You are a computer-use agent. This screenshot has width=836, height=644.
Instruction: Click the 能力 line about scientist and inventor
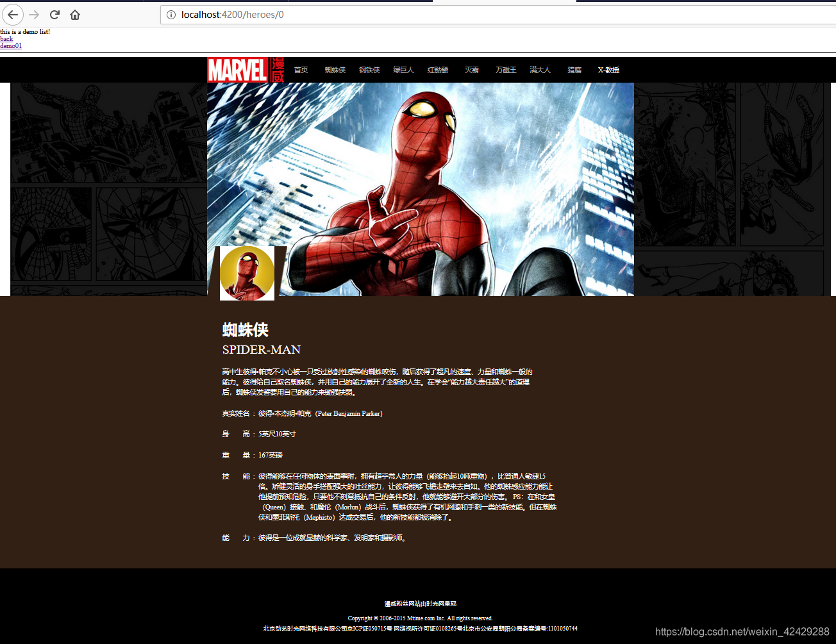coord(315,538)
